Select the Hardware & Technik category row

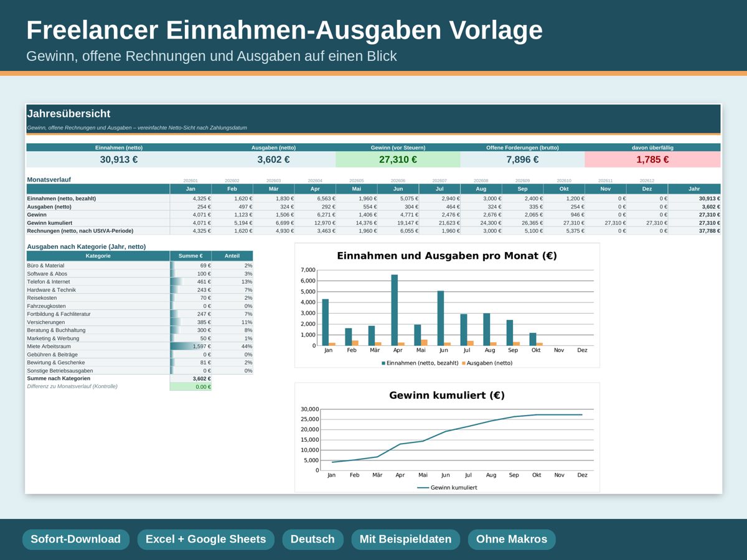139,290
